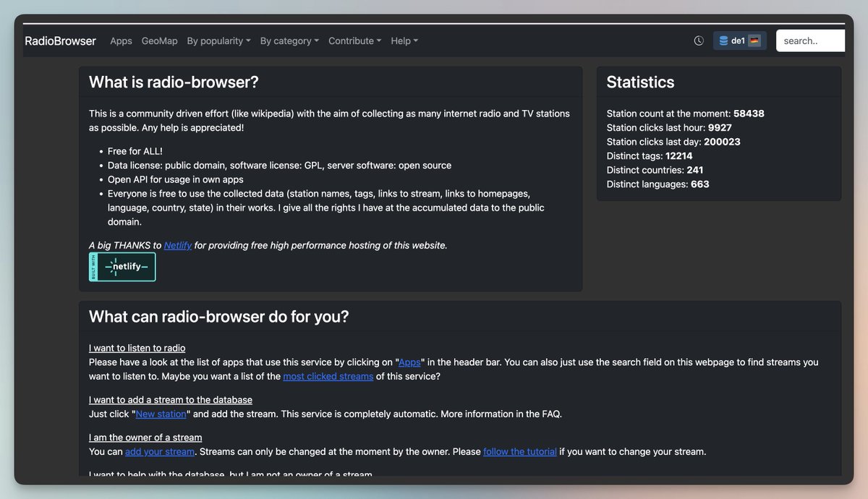Click the database server icon beside de1
868x499 pixels.
(x=723, y=40)
